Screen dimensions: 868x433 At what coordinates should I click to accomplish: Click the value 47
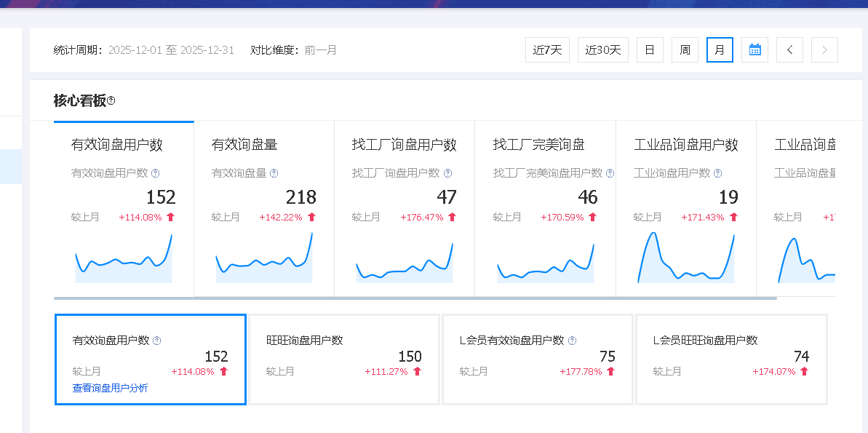[447, 197]
